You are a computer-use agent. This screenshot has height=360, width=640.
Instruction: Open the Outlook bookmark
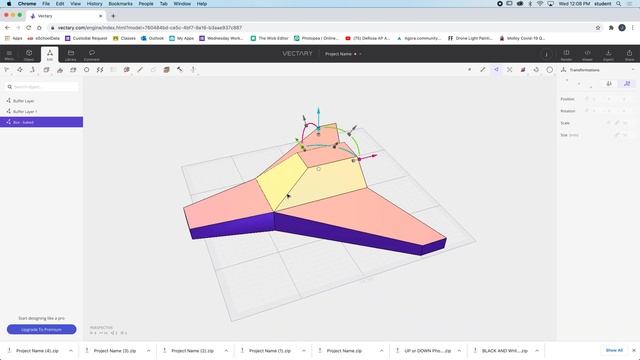[152, 38]
